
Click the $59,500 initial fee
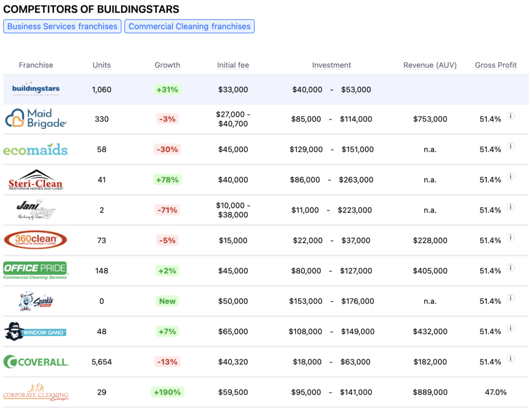coord(233,392)
